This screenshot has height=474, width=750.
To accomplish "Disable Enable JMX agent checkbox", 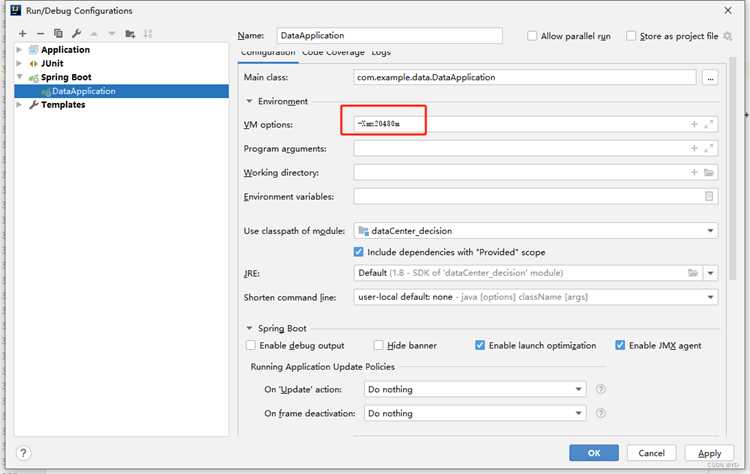I will point(620,345).
